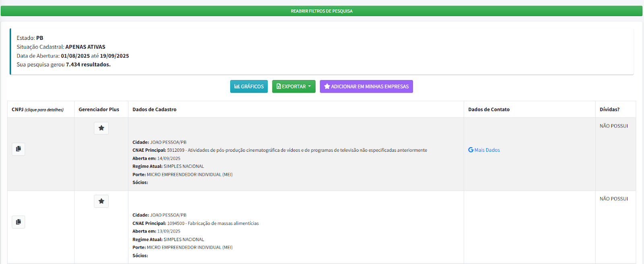Select the Dados de Contato column header
Screen dimensions: 644x264
tap(489, 109)
